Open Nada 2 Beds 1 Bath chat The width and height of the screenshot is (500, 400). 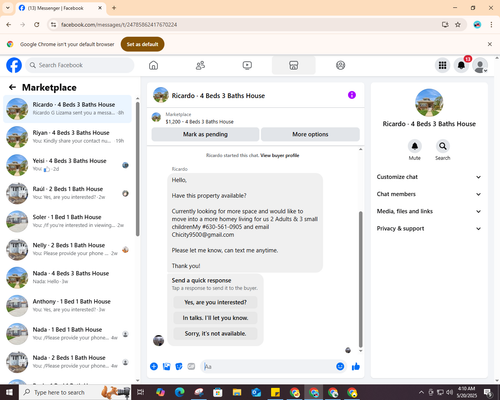pos(67,362)
